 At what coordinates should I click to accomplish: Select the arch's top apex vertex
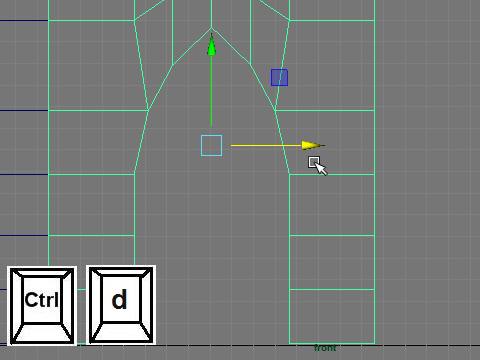211,28
